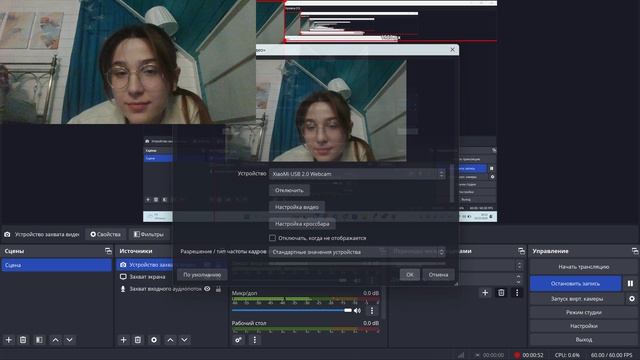Open Фильтры in source toolbar

[x=149, y=234]
